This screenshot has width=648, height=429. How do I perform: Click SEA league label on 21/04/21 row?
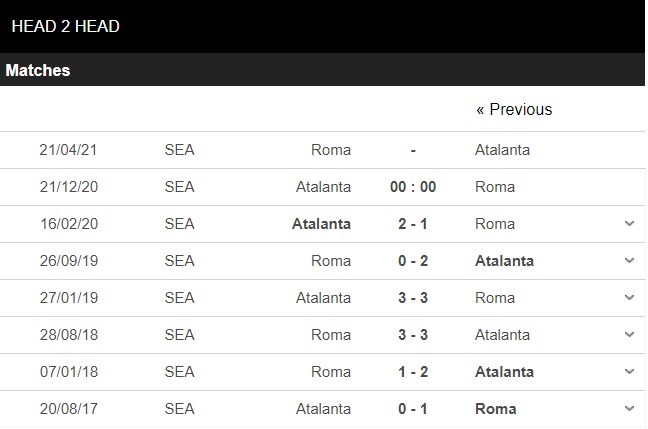coord(180,150)
